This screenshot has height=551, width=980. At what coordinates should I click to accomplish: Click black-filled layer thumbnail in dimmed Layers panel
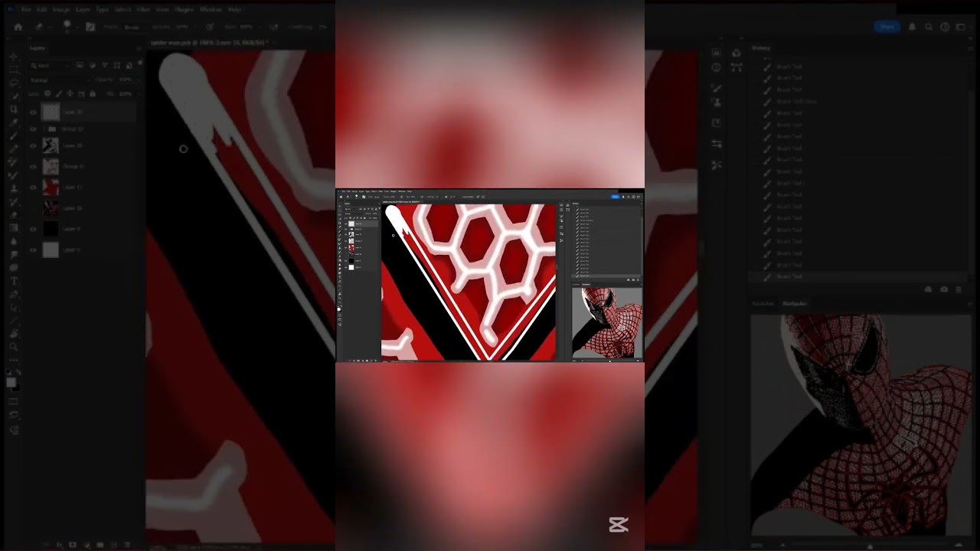pyautogui.click(x=51, y=229)
